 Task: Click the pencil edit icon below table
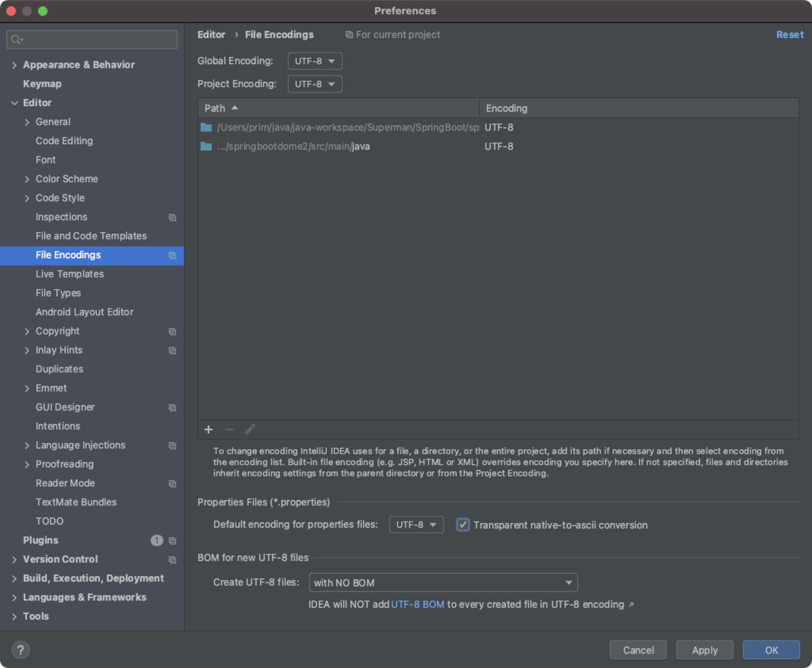click(250, 429)
